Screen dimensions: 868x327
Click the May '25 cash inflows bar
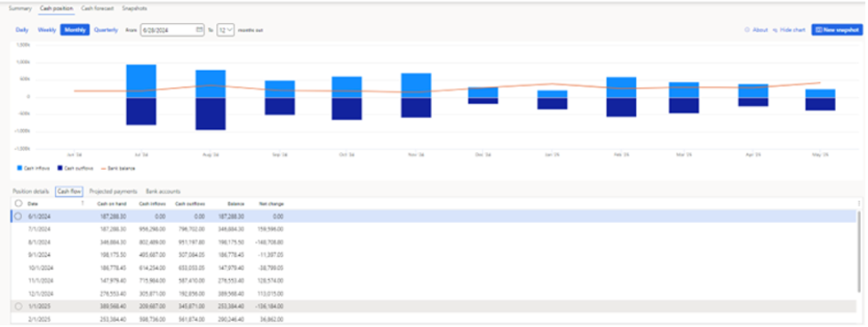pyautogui.click(x=820, y=93)
